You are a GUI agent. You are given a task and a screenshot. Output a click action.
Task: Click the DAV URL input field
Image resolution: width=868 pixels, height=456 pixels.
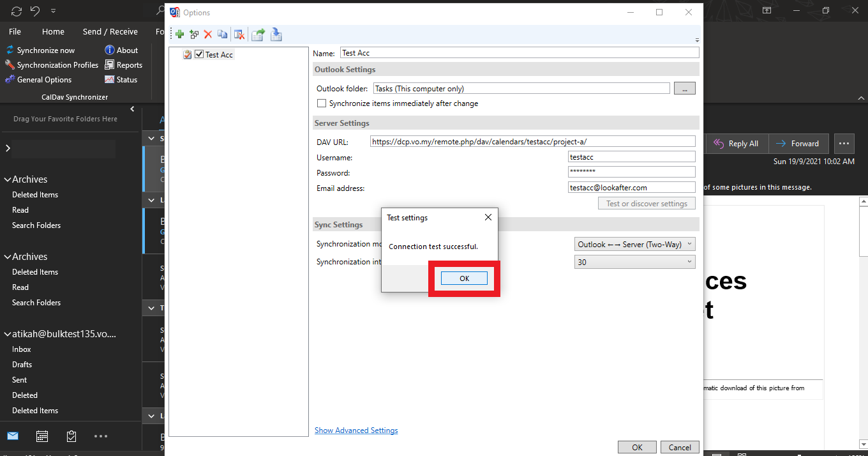click(x=532, y=142)
